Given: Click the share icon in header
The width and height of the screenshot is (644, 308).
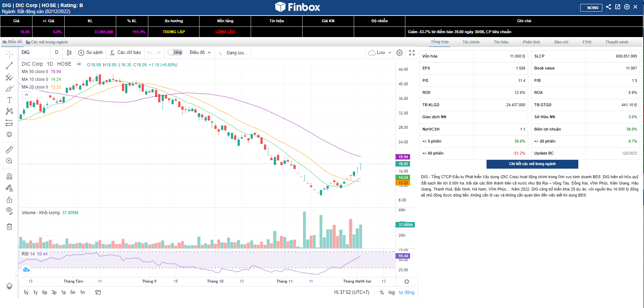Looking at the screenshot, I should tap(608, 7).
